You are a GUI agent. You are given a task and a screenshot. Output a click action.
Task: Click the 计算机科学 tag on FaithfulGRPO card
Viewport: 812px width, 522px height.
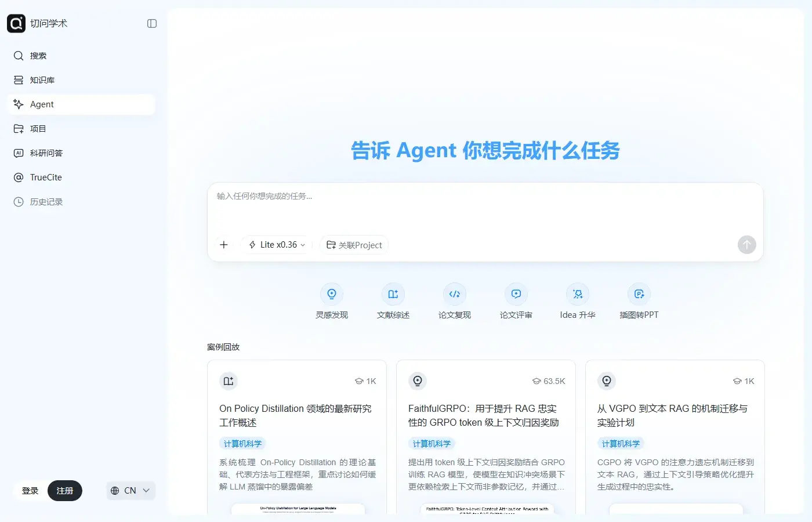pyautogui.click(x=432, y=444)
